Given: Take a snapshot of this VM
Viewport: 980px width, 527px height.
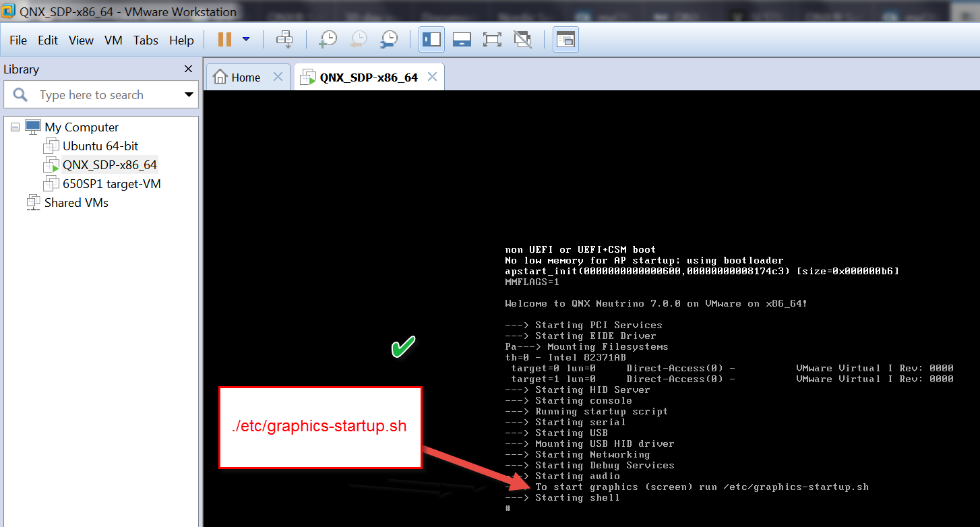Looking at the screenshot, I should click(328, 40).
